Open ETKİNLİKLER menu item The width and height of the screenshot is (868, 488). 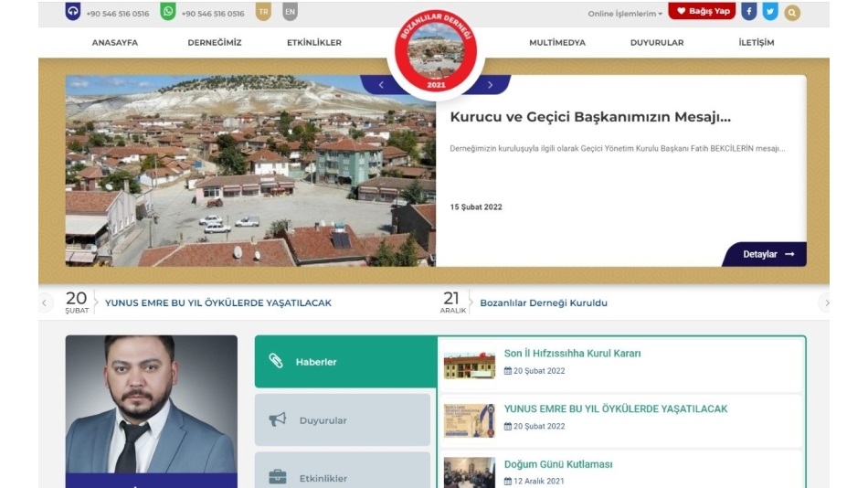[x=314, y=43]
